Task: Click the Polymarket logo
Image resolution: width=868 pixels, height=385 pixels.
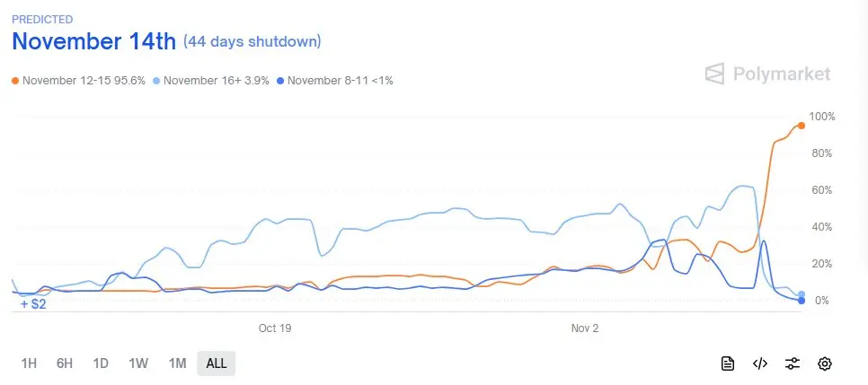Action: (x=767, y=74)
